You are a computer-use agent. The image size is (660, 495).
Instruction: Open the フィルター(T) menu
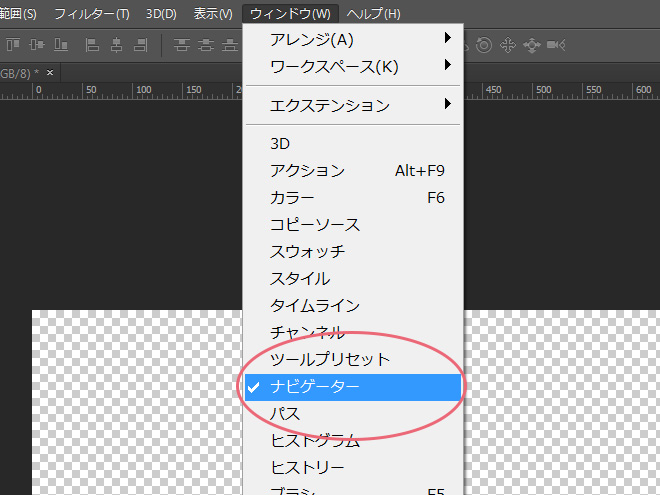91,13
